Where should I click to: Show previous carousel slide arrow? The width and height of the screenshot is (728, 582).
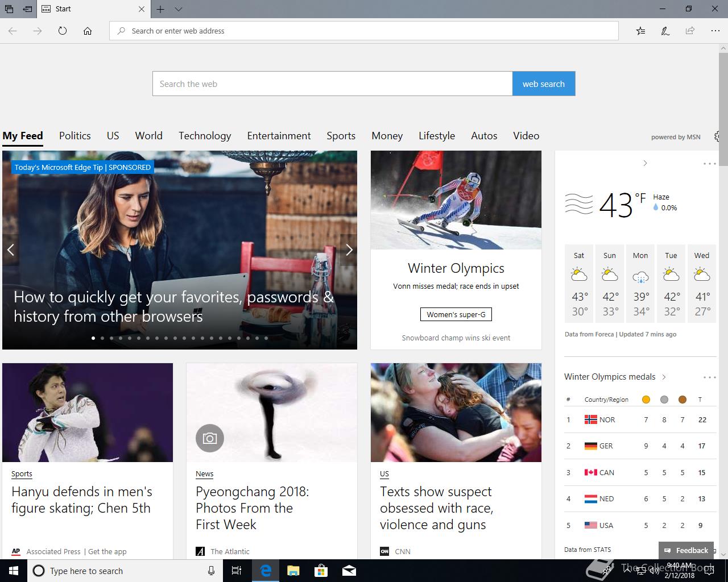coord(10,250)
